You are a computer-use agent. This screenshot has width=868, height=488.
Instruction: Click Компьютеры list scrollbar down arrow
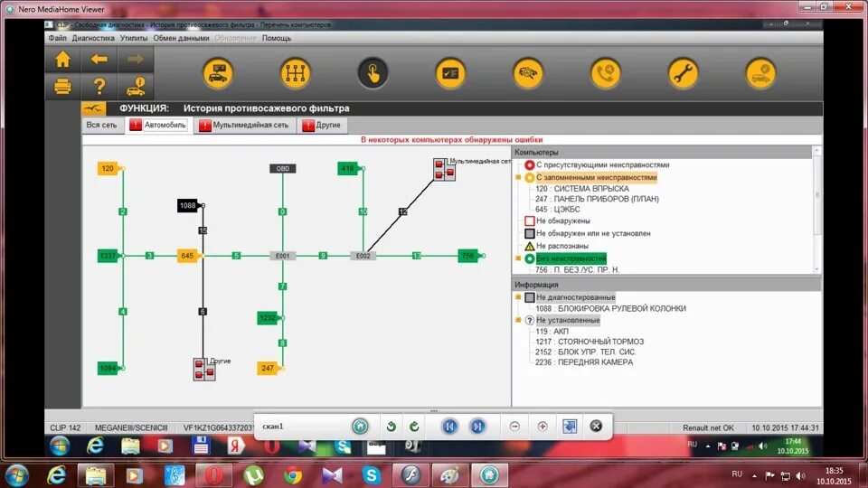click(816, 269)
